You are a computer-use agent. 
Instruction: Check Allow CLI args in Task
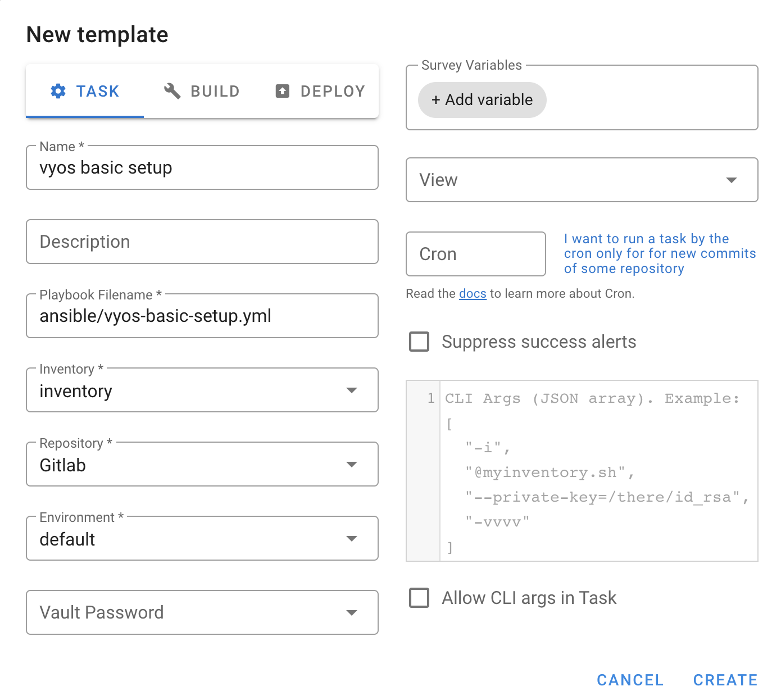pyautogui.click(x=419, y=598)
